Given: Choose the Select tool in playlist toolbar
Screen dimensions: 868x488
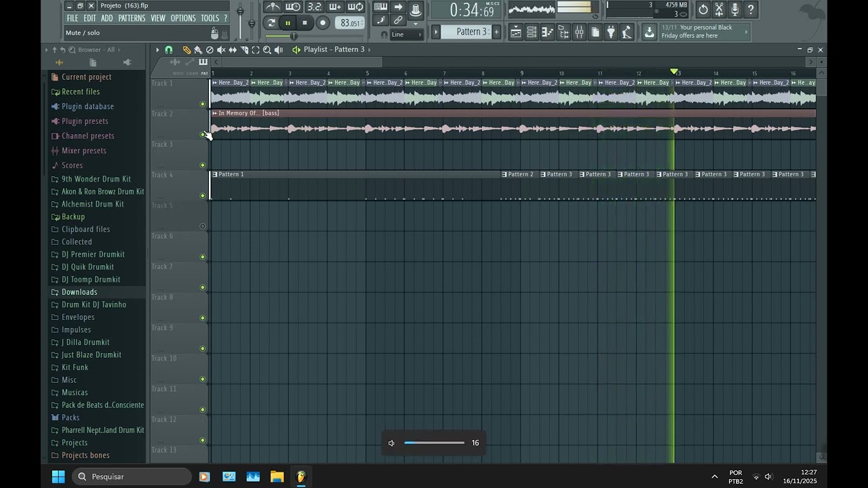Looking at the screenshot, I should pyautogui.click(x=256, y=49).
